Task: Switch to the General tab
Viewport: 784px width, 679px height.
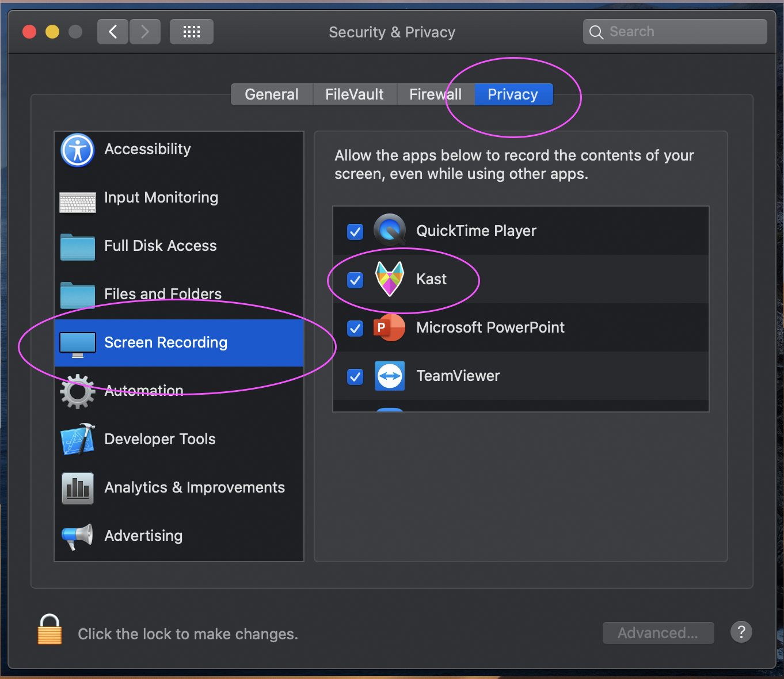Action: pos(272,94)
